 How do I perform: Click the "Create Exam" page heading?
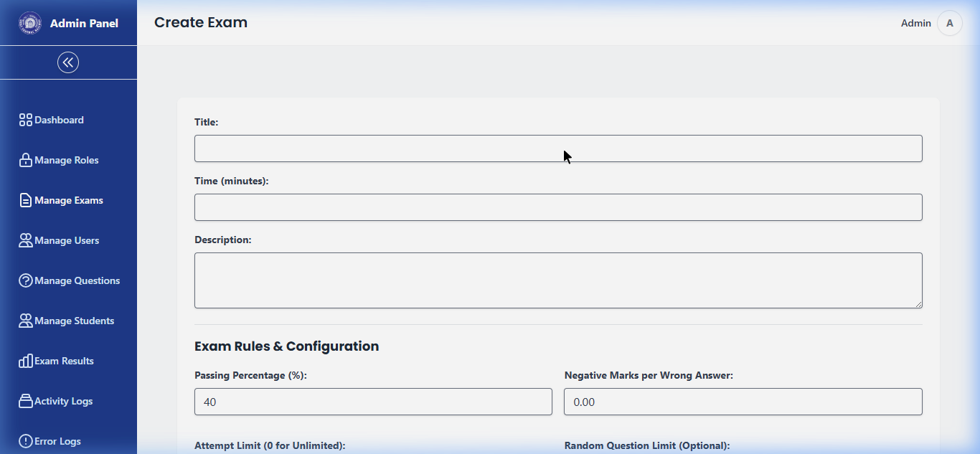tap(201, 22)
